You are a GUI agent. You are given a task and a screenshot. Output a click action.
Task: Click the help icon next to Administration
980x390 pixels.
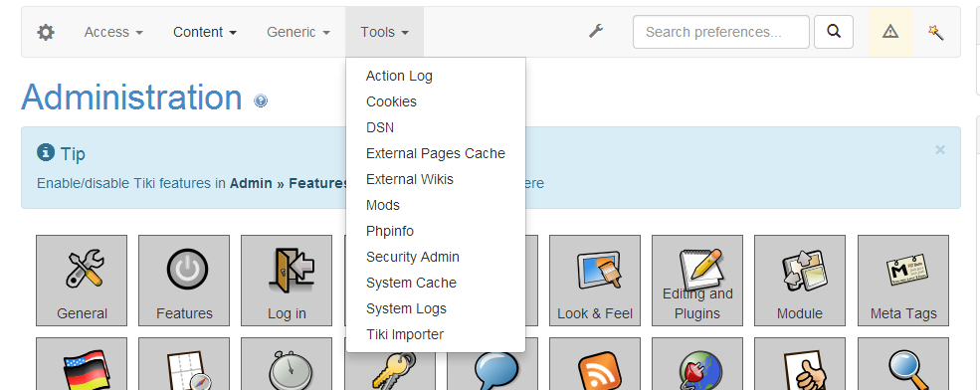pos(261,100)
